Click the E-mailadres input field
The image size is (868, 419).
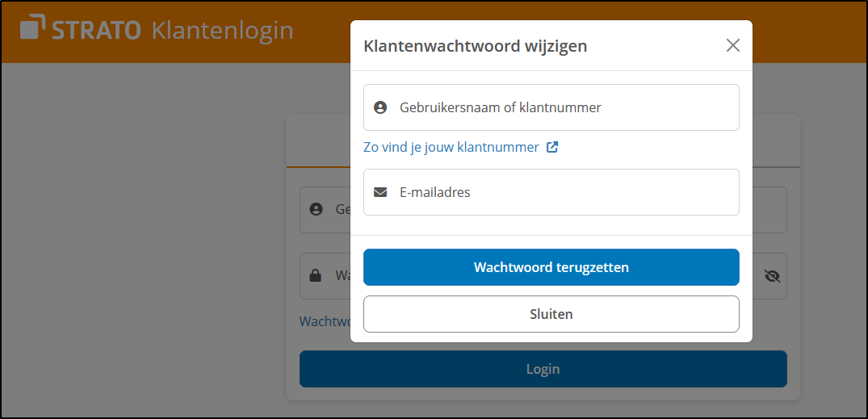click(551, 192)
